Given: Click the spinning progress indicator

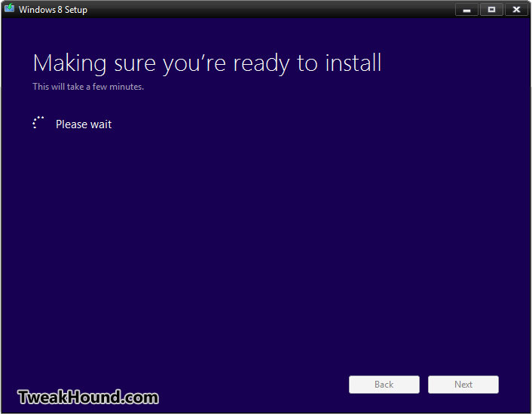Looking at the screenshot, I should [38, 123].
